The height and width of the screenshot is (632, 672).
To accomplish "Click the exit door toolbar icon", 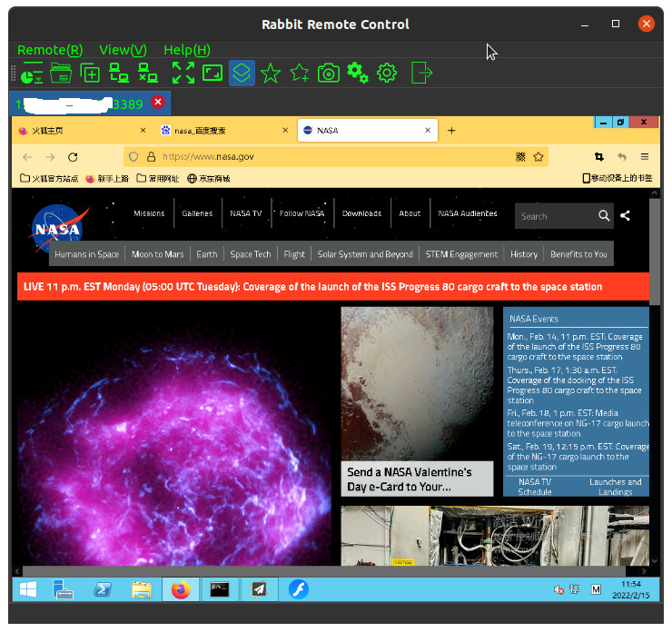I will [421, 73].
